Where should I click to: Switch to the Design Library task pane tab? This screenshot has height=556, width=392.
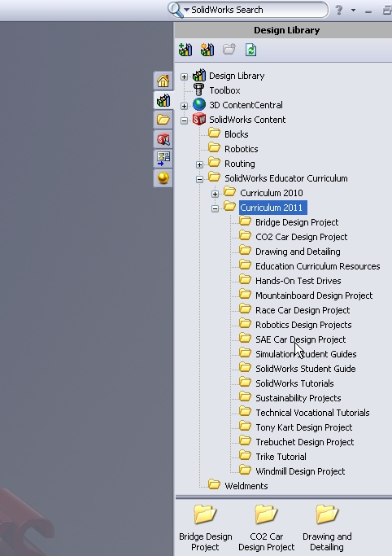click(163, 101)
